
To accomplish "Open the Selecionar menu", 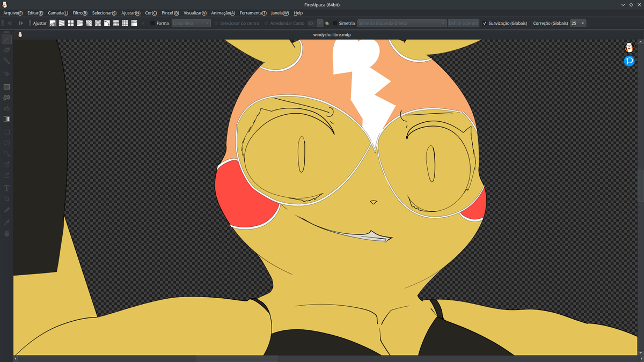I will coord(104,13).
